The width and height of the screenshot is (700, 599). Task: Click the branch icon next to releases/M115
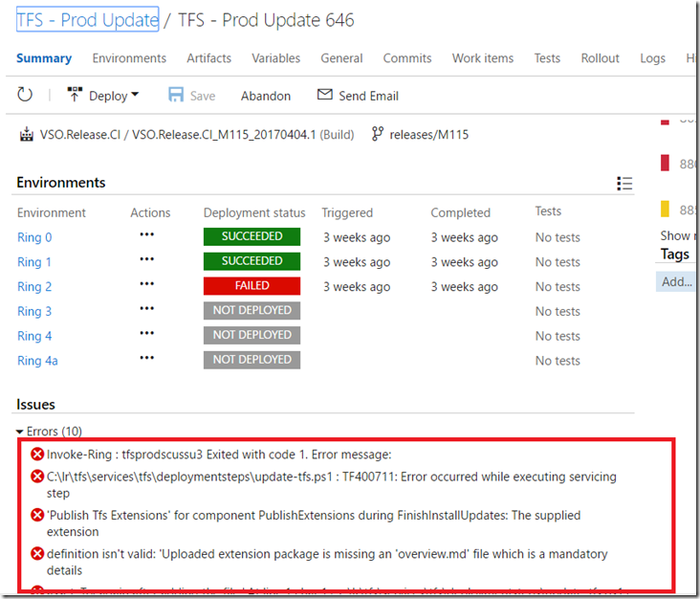coord(377,134)
